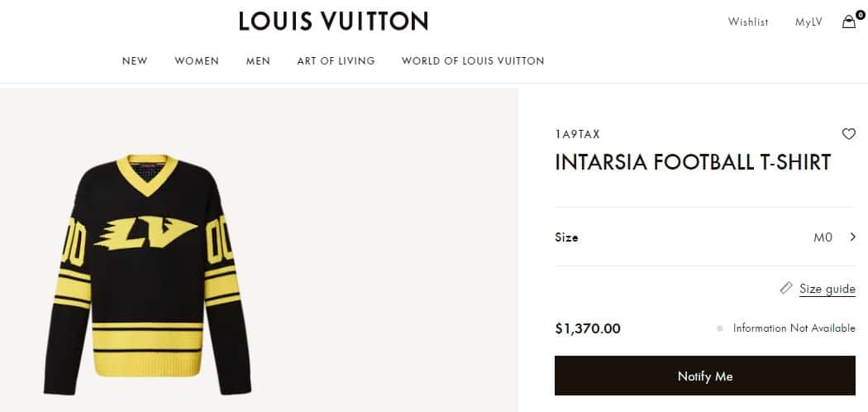Screen dimensions: 868x412
Task: Click the $1,370.00 price
Action: pos(587,328)
